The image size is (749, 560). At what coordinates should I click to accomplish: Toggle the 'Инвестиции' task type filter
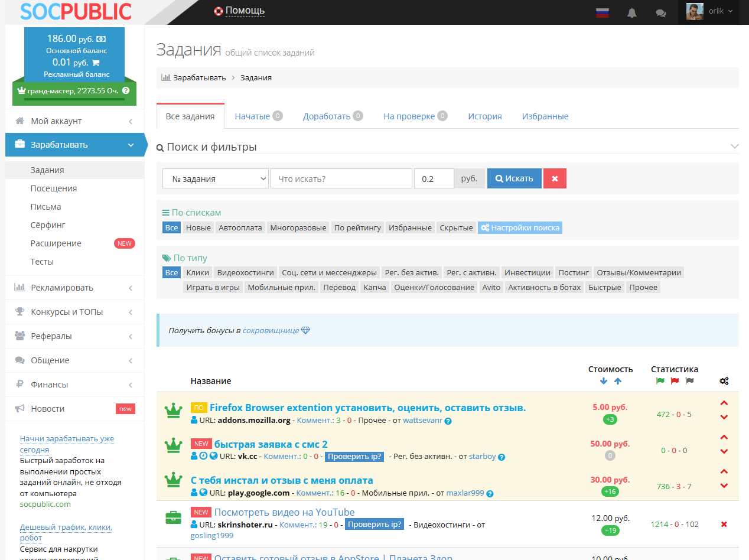tap(527, 272)
